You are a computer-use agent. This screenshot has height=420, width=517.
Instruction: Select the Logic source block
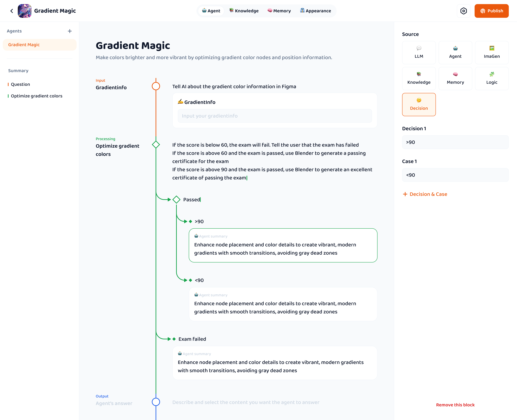(x=492, y=79)
